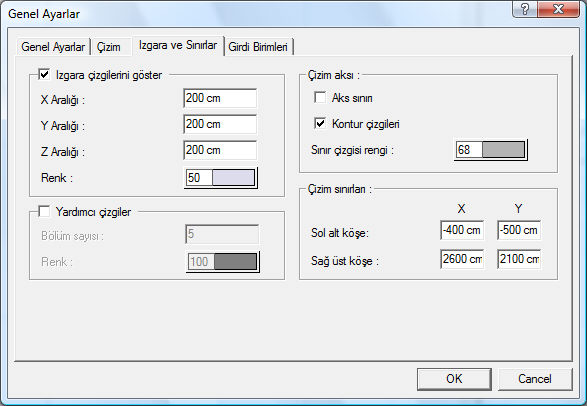Click the Cancel button
The height and width of the screenshot is (406, 587).
point(535,379)
